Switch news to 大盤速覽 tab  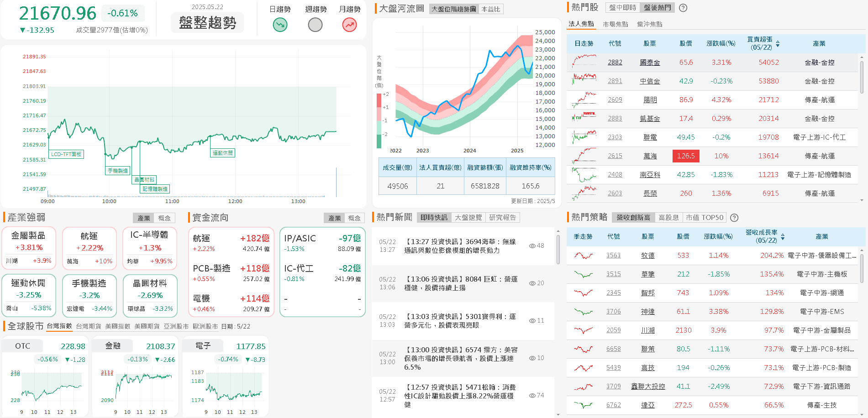coord(468,218)
